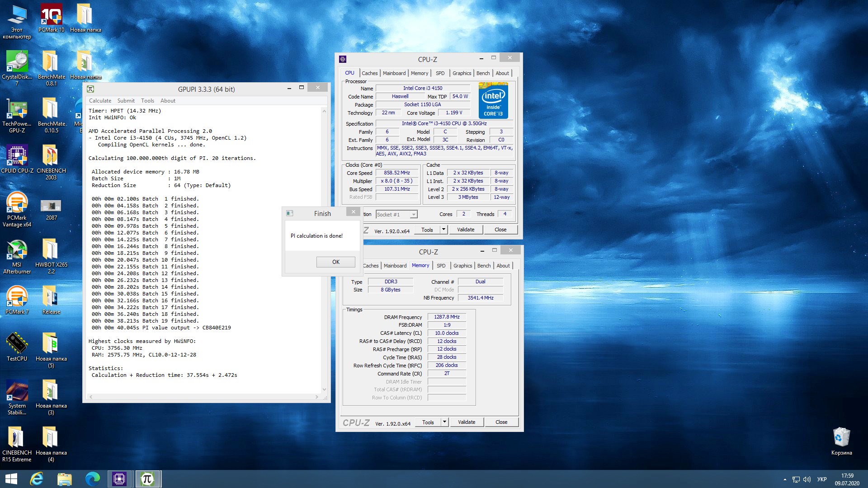Image resolution: width=868 pixels, height=488 pixels.
Task: Open About menu in GPUPI
Action: (x=168, y=101)
